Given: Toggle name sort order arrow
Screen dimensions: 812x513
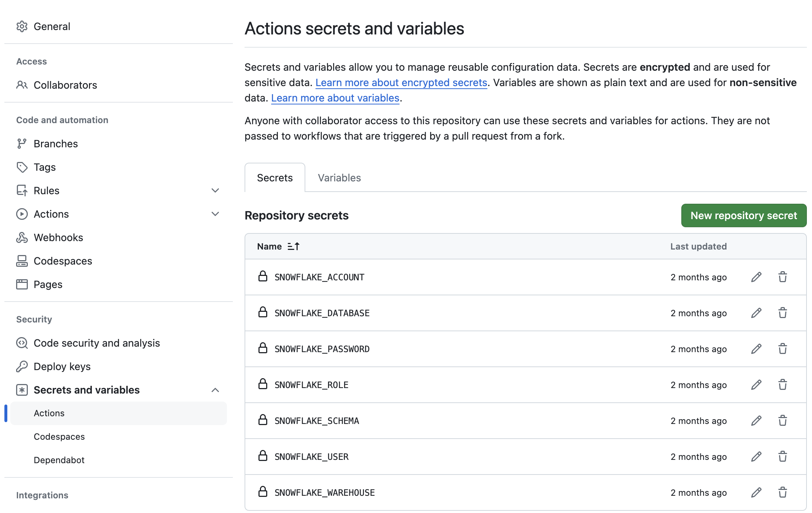Looking at the screenshot, I should click(294, 246).
